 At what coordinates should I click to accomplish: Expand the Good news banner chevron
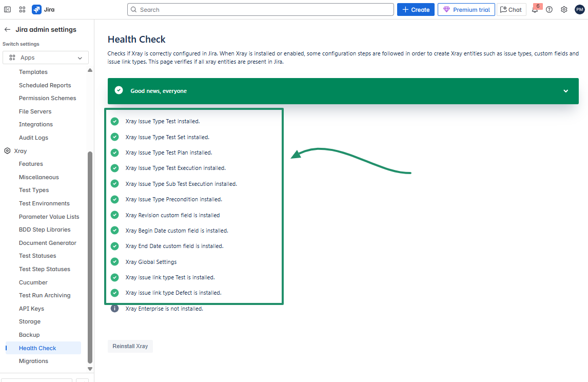[565, 91]
